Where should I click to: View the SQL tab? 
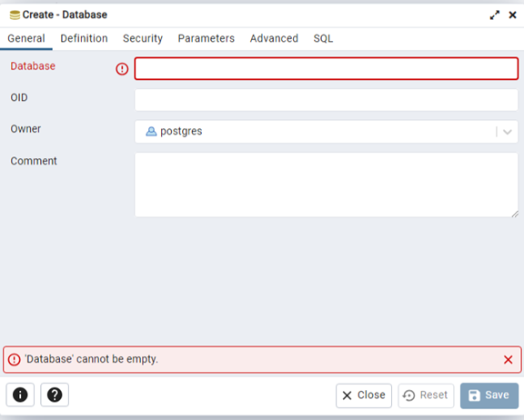pyautogui.click(x=323, y=38)
